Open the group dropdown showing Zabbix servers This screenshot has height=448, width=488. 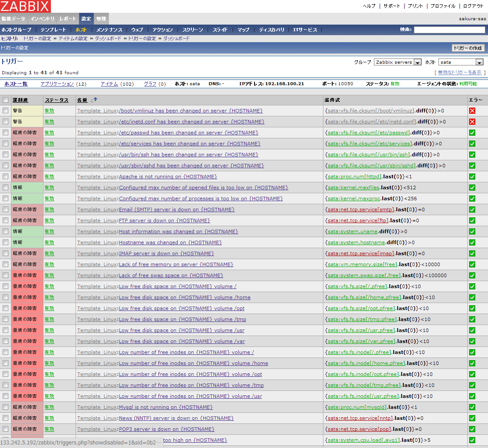pos(398,62)
